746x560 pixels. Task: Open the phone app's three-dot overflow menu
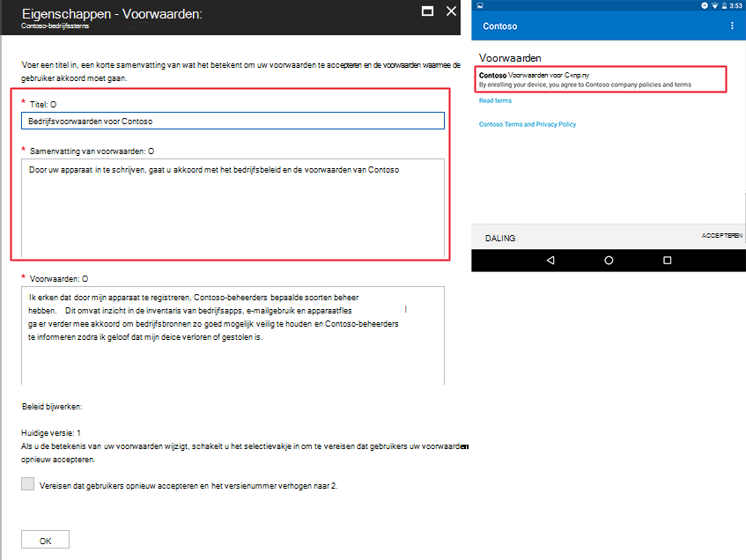[732, 26]
